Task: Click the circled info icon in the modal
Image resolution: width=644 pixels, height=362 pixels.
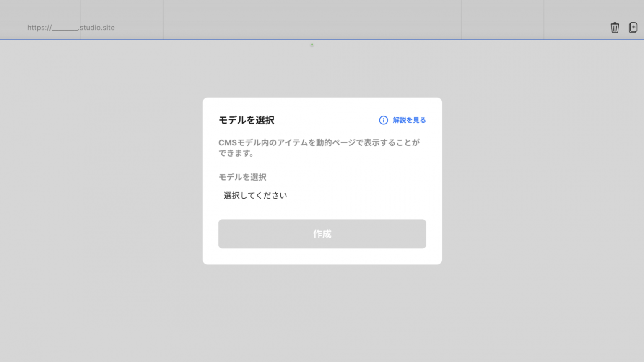Action: click(x=383, y=120)
